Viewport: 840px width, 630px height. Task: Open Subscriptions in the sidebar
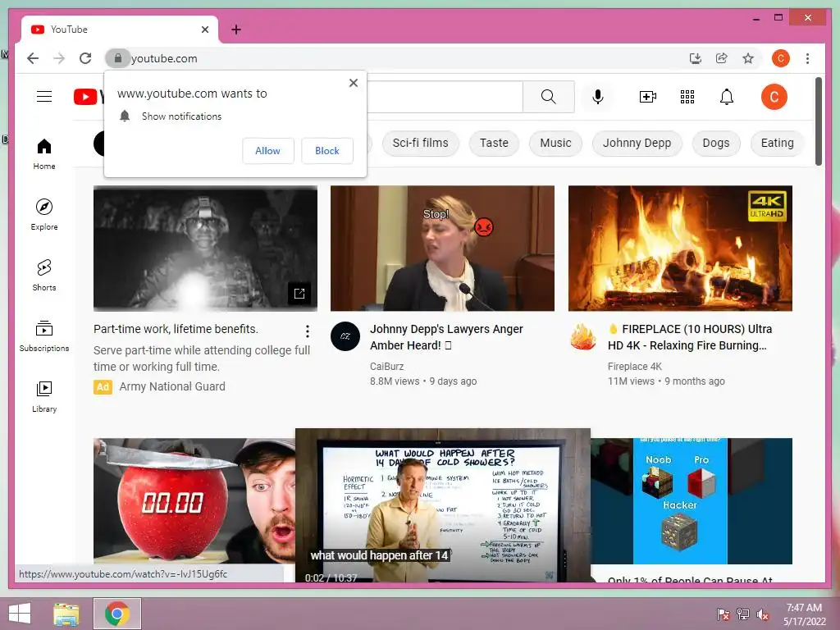44,336
